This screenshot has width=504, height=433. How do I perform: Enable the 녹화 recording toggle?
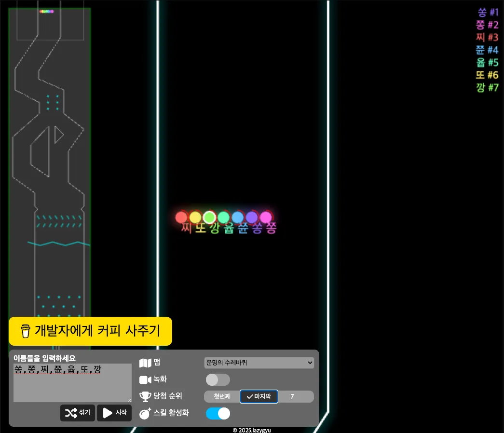coord(218,380)
